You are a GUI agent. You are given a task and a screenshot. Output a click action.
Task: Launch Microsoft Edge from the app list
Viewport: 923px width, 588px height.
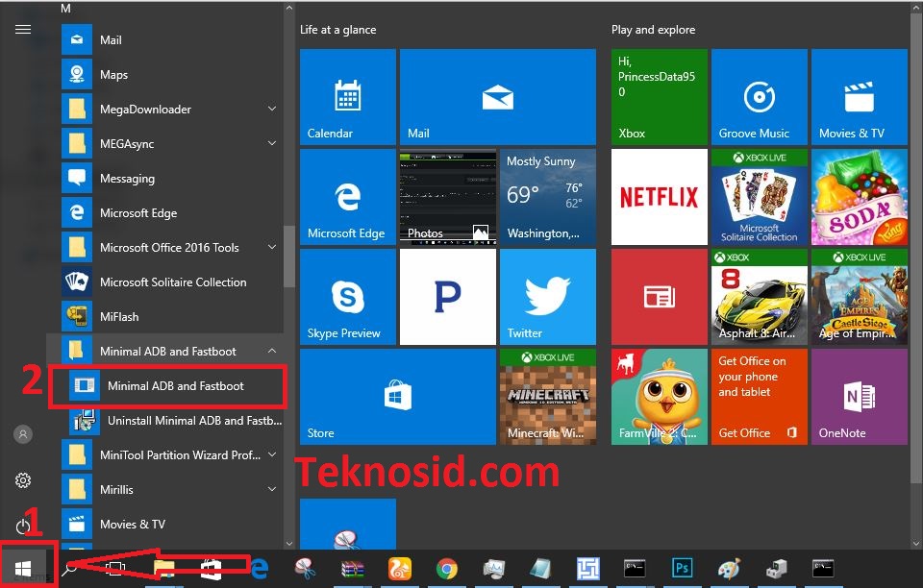(x=171, y=213)
